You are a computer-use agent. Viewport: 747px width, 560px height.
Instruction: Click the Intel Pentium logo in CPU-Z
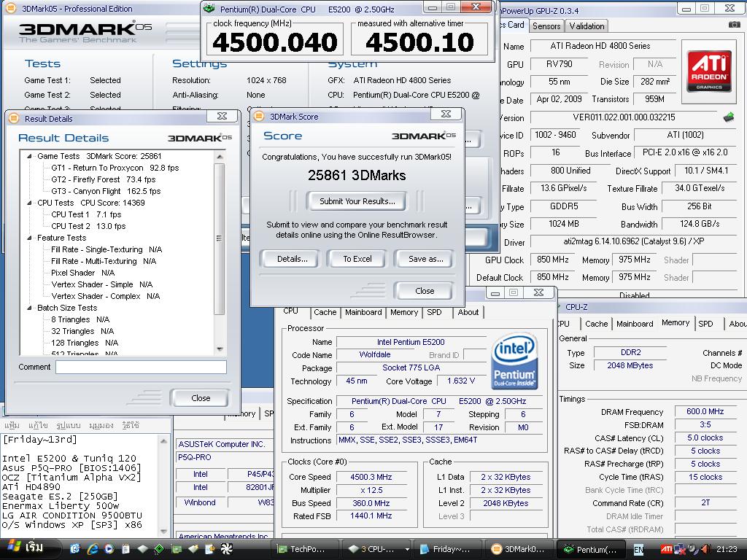click(514, 361)
